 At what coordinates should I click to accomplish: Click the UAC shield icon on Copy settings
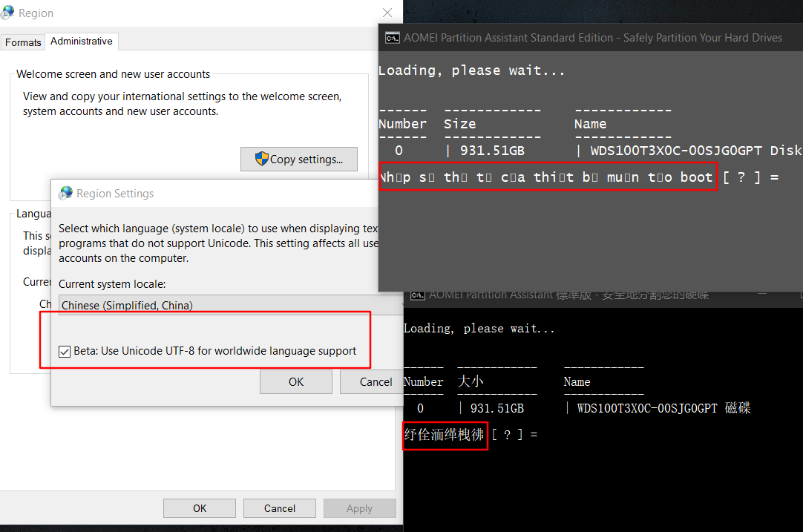[x=263, y=159]
